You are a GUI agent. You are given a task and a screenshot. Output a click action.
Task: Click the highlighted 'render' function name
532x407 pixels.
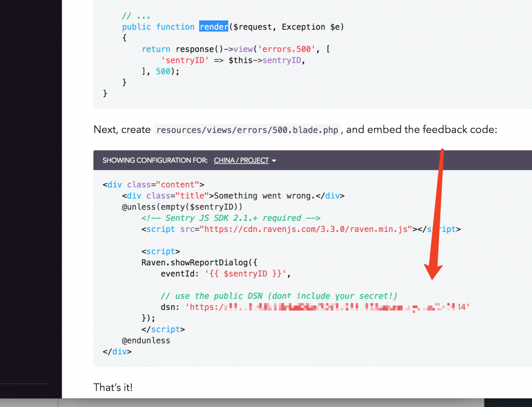(214, 27)
